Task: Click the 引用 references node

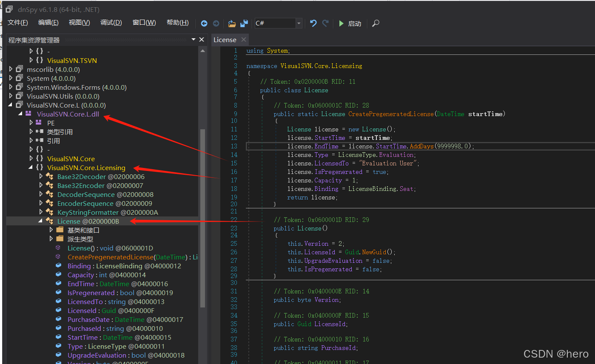Action: tap(53, 141)
